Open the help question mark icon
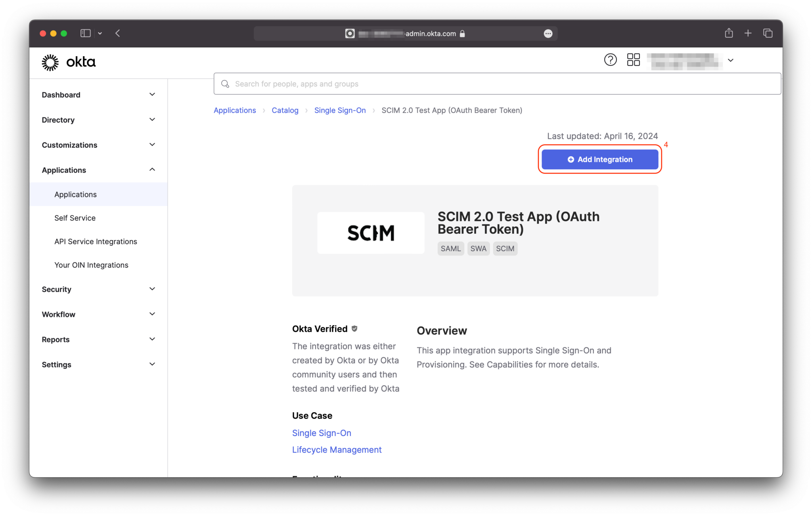 610,59
